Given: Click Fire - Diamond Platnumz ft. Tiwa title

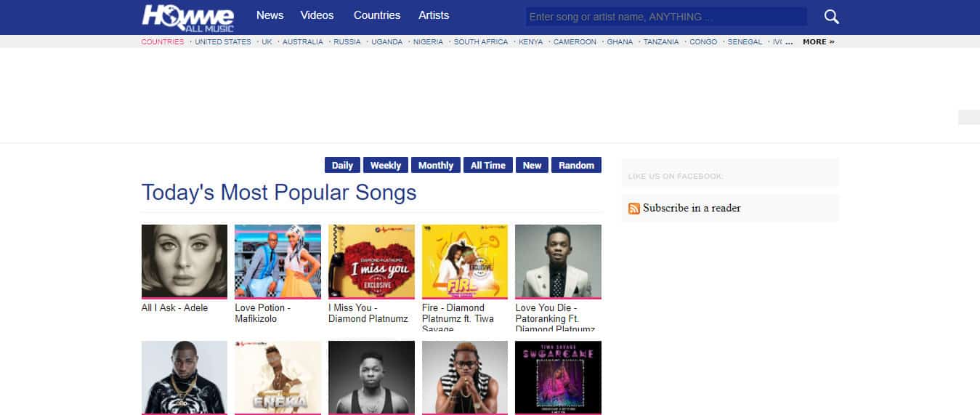Looking at the screenshot, I should (458, 317).
